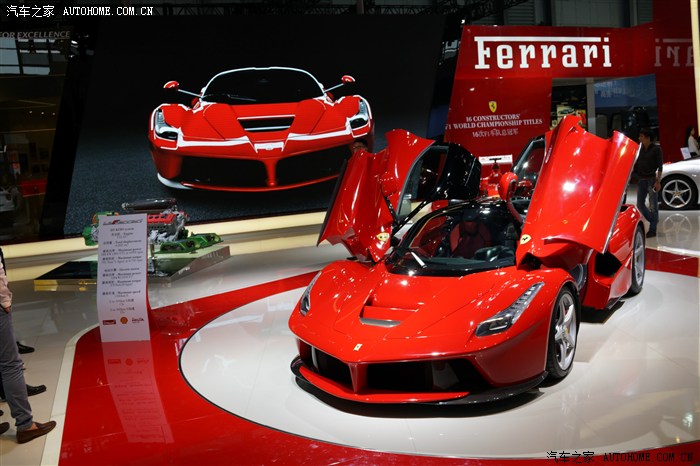Click the white specification placard stand
700x466 pixels.
123,276
